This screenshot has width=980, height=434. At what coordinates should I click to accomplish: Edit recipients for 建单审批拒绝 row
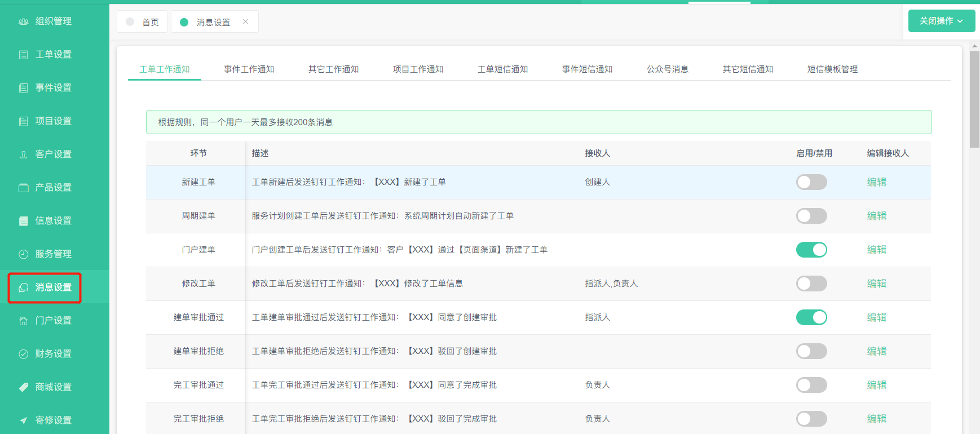point(877,351)
